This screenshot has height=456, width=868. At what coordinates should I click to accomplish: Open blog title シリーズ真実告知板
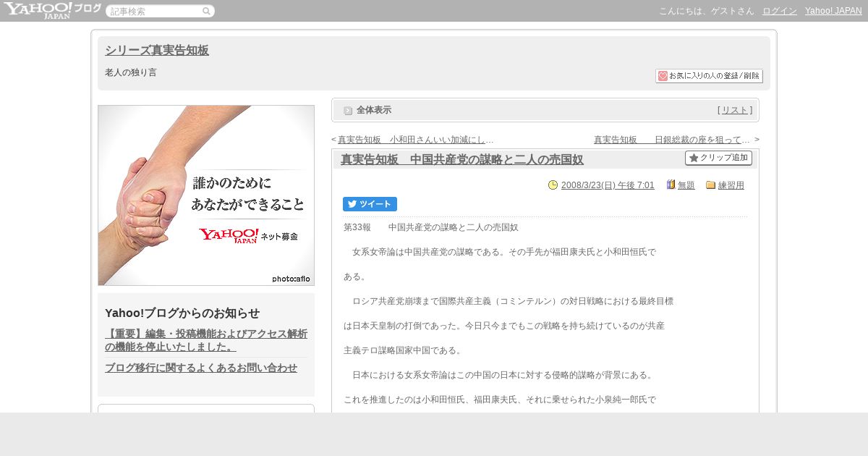coord(157,50)
